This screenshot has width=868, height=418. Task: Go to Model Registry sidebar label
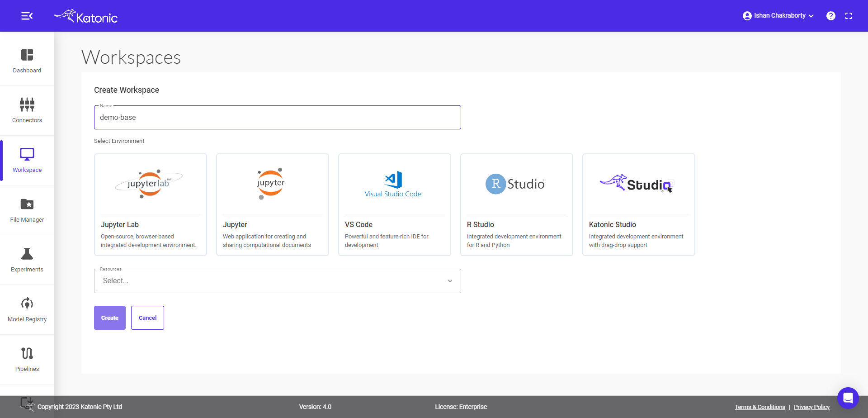[27, 319]
